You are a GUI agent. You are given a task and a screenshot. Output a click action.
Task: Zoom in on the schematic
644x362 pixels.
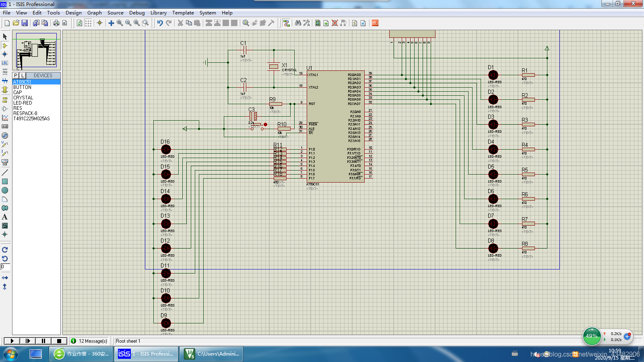pos(120,23)
